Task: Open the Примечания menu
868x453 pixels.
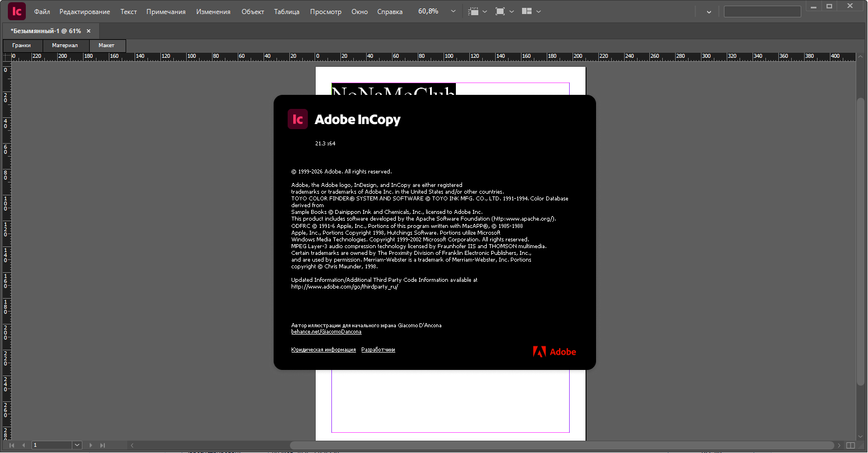Action: coord(166,12)
